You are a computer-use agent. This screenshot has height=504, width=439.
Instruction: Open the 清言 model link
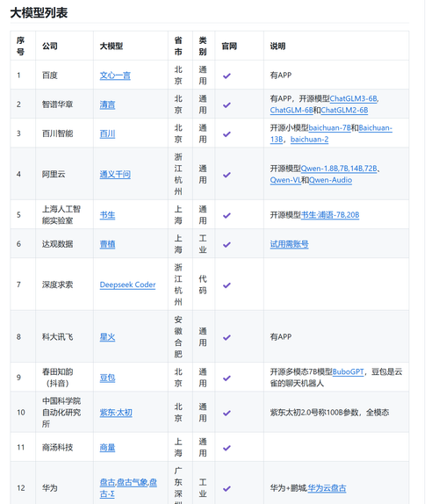click(107, 104)
